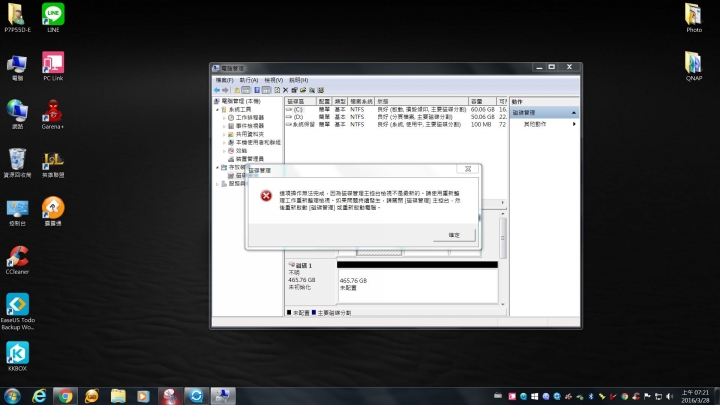
Task: Select the (C:) volume row
Action: tap(396, 110)
